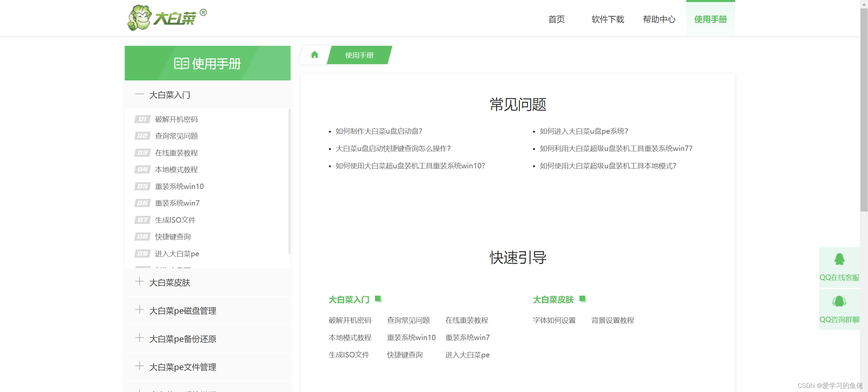Click the home icon in breadcrumb

click(x=315, y=55)
